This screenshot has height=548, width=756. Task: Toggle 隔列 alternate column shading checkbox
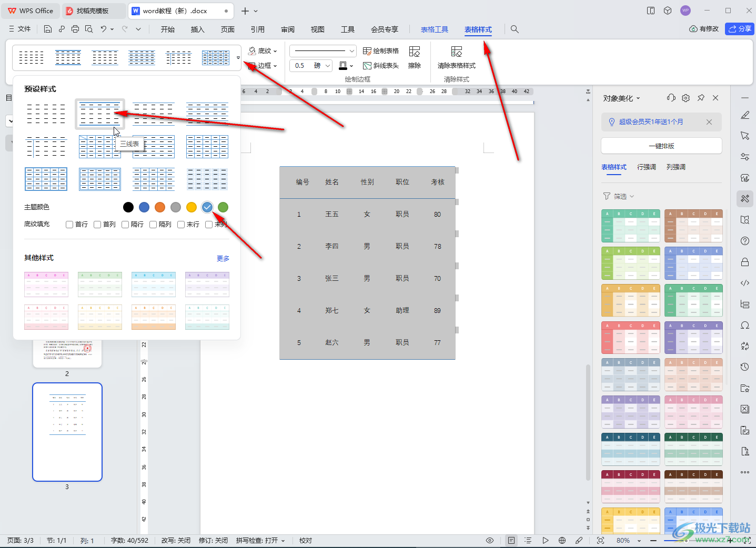pyautogui.click(x=153, y=225)
